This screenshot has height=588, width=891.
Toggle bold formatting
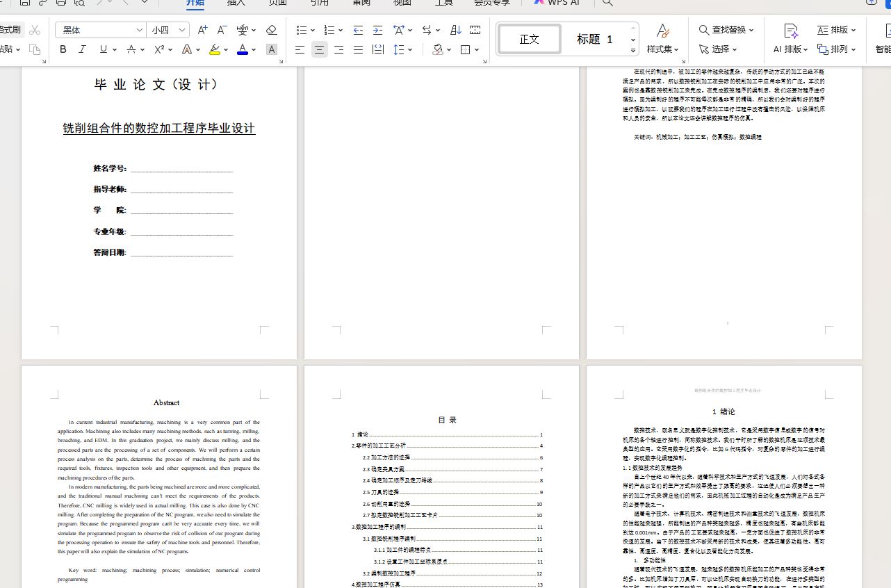(x=63, y=49)
